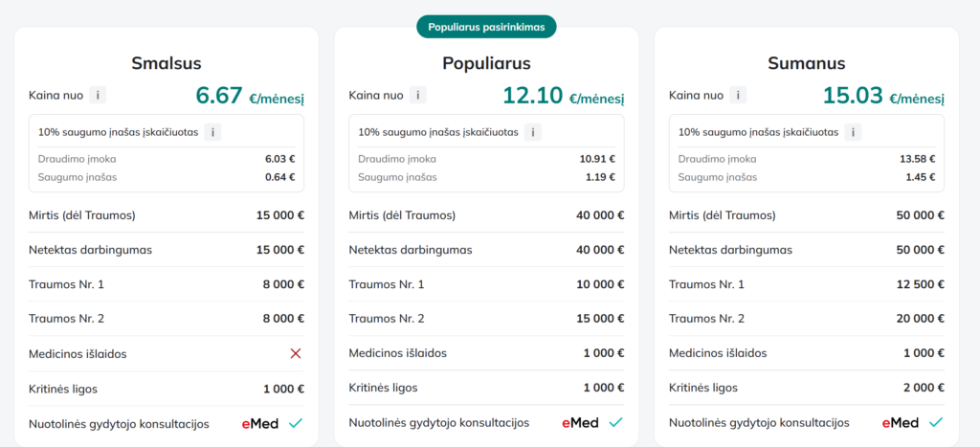Click the Populiarus 'Traumos Nr. 2' row
Viewport: 980px width, 447px height.
tap(486, 319)
